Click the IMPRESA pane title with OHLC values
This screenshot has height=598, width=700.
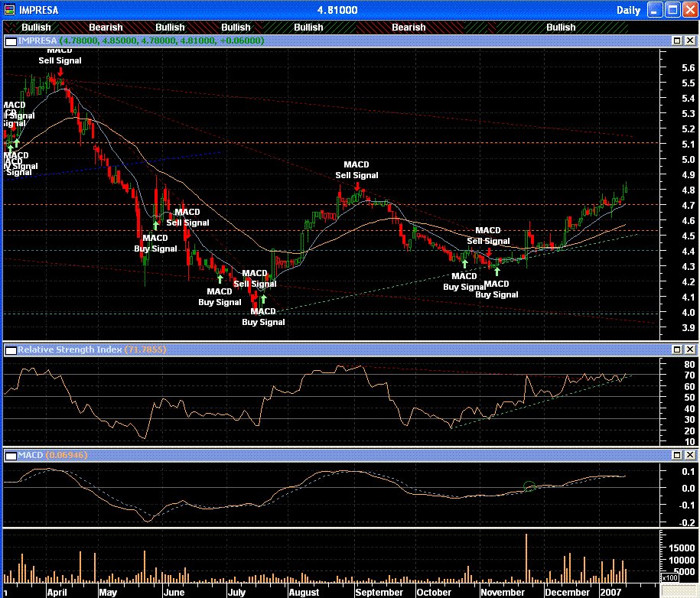coord(141,41)
